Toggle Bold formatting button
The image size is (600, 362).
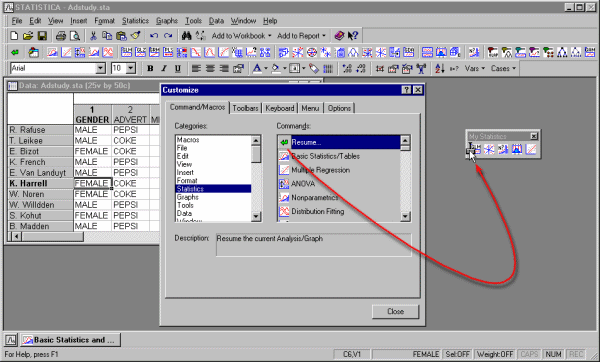tap(150, 68)
